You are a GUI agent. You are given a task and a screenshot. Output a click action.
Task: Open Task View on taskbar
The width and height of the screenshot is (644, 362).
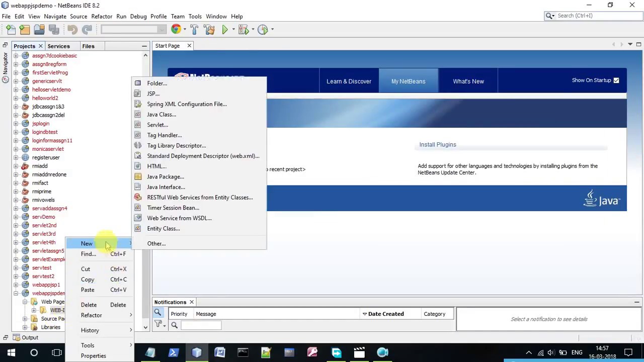coord(57,352)
